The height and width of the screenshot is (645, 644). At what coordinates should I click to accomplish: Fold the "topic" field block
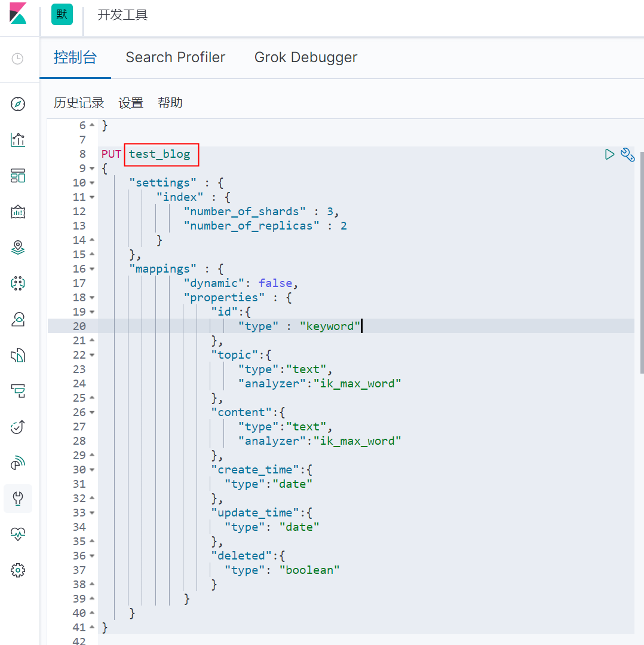tap(92, 355)
